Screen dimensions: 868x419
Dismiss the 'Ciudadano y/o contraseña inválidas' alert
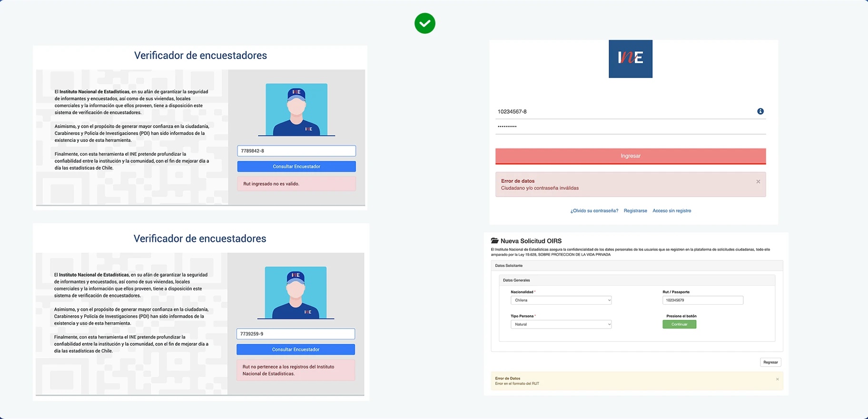[758, 181]
